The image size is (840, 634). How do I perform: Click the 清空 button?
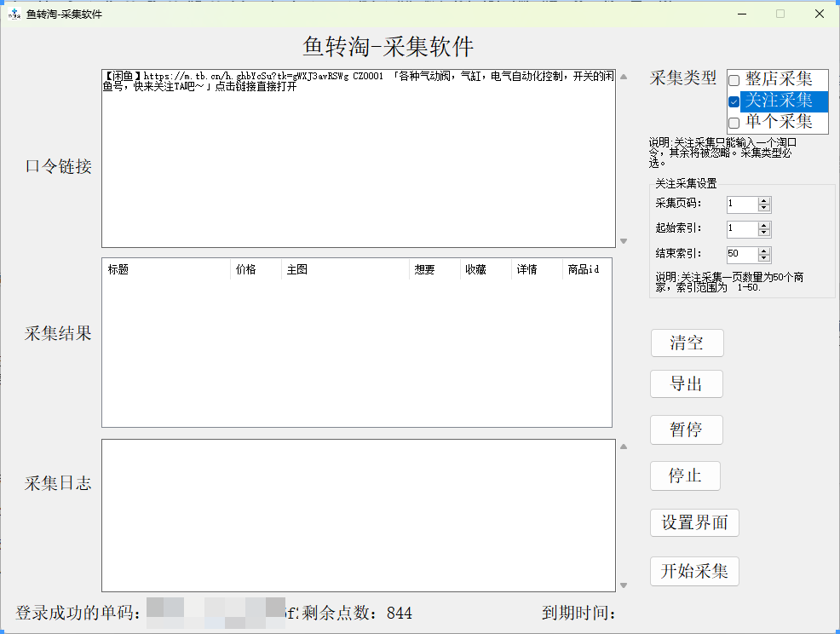coord(688,343)
